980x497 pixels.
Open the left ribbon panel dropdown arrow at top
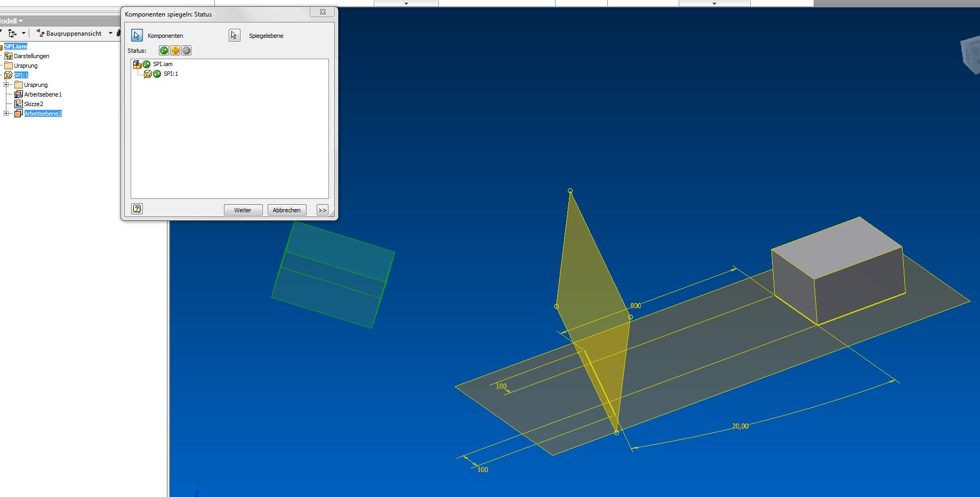coord(406,3)
